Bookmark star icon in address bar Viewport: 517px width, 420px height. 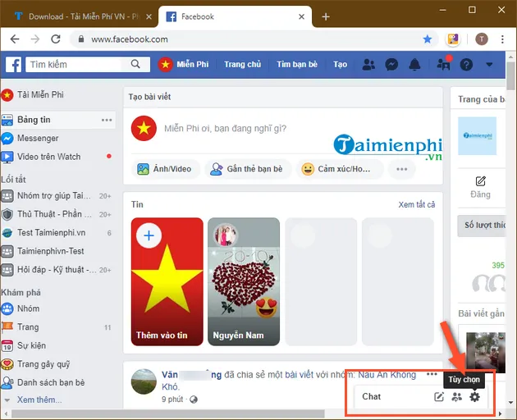click(428, 39)
